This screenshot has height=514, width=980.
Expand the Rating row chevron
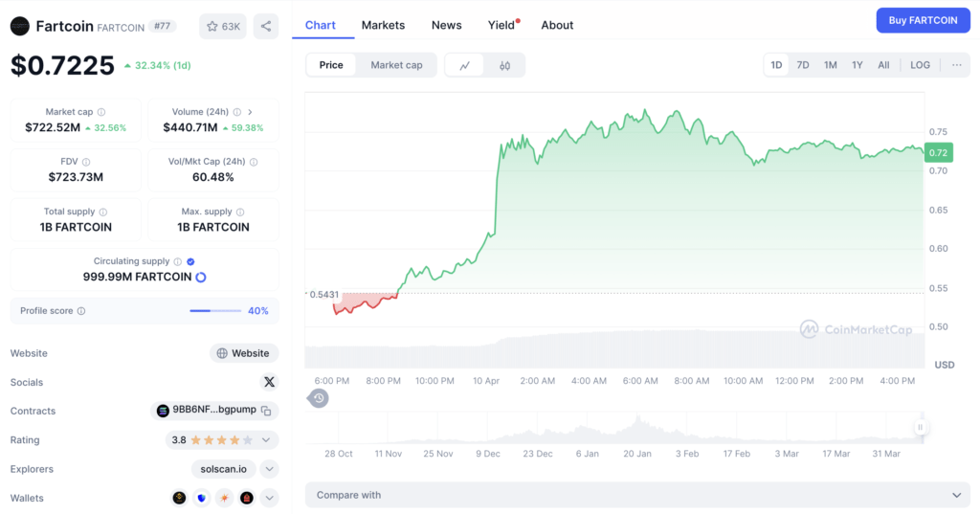266,440
